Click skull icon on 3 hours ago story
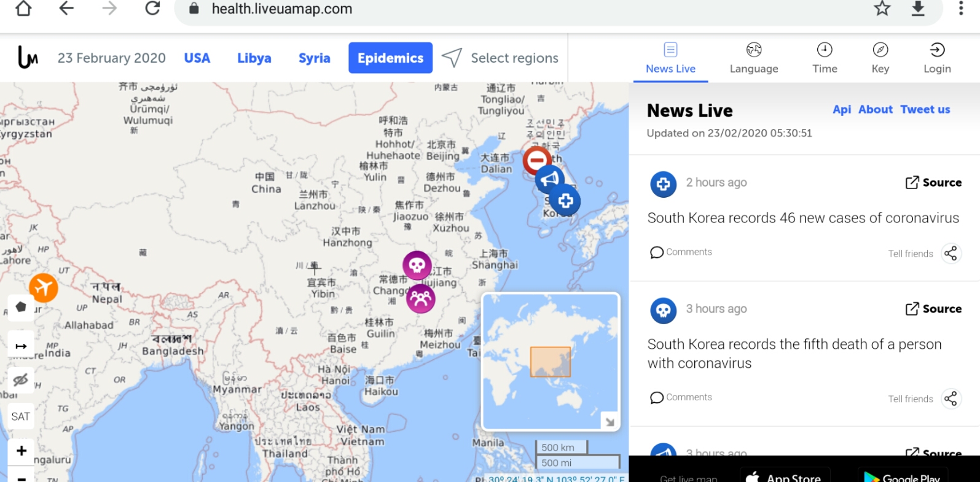The height and width of the screenshot is (482, 980). tap(664, 311)
